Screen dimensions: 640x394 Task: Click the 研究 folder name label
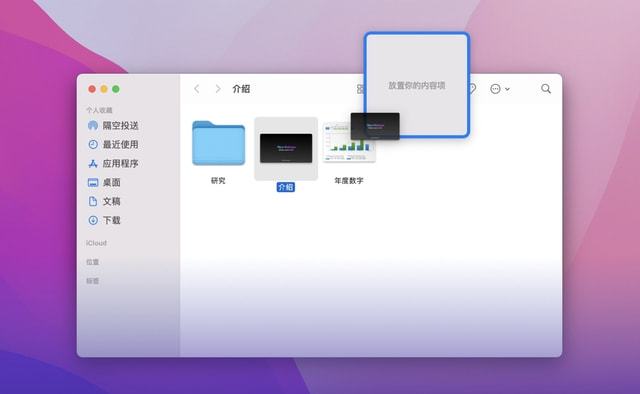pyautogui.click(x=218, y=180)
